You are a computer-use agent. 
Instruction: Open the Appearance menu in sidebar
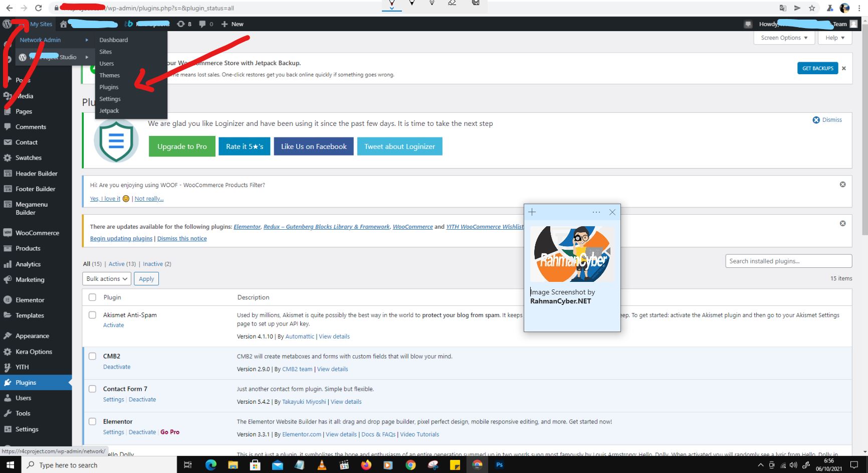32,335
